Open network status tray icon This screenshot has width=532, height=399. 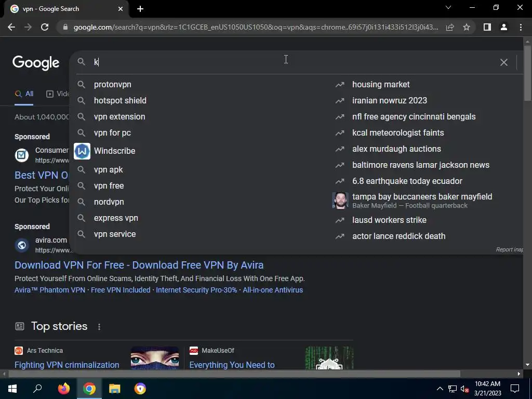pyautogui.click(x=453, y=389)
